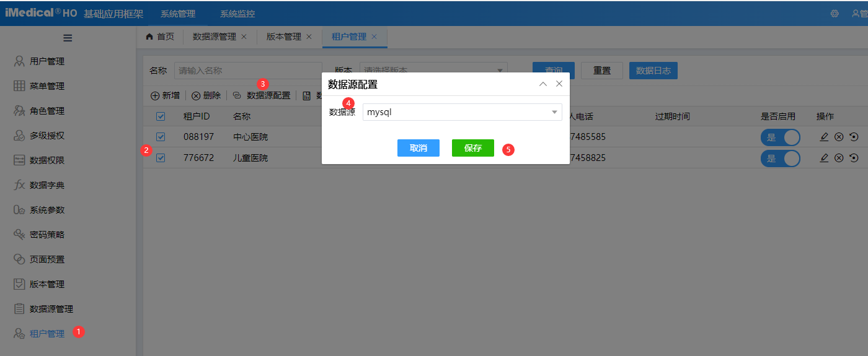
Task: Click tenant ID cell 088197
Action: tap(198, 137)
